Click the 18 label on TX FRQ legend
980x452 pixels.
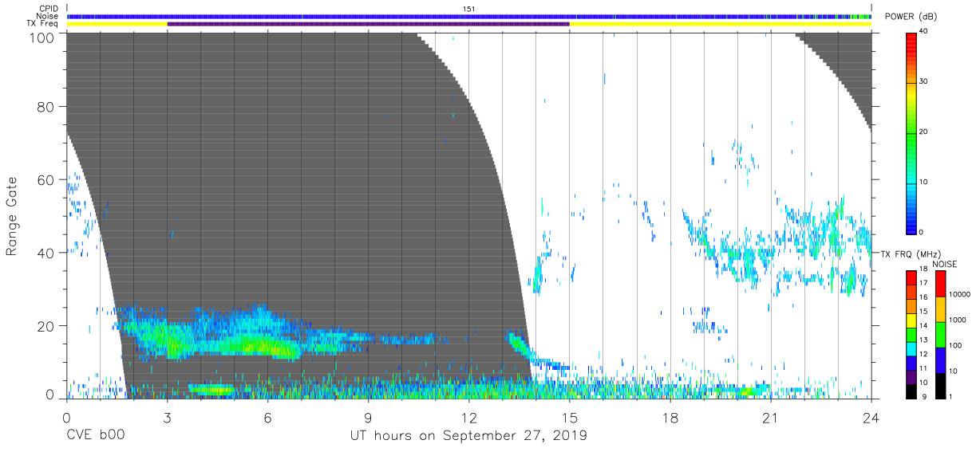(x=923, y=269)
